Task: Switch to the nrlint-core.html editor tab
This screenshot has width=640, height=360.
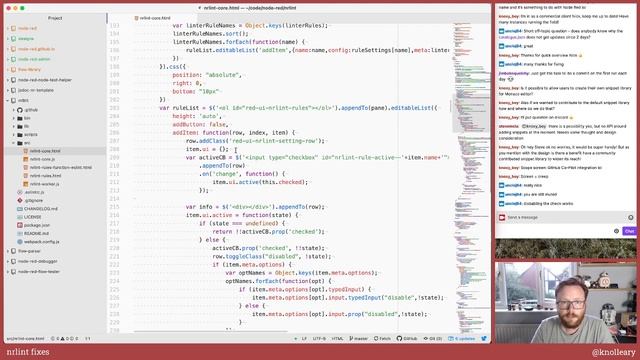Action: coord(153,18)
